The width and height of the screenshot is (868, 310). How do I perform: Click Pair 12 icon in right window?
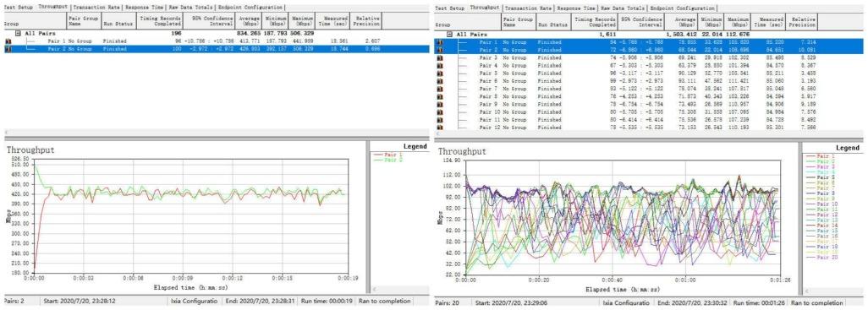click(x=440, y=127)
